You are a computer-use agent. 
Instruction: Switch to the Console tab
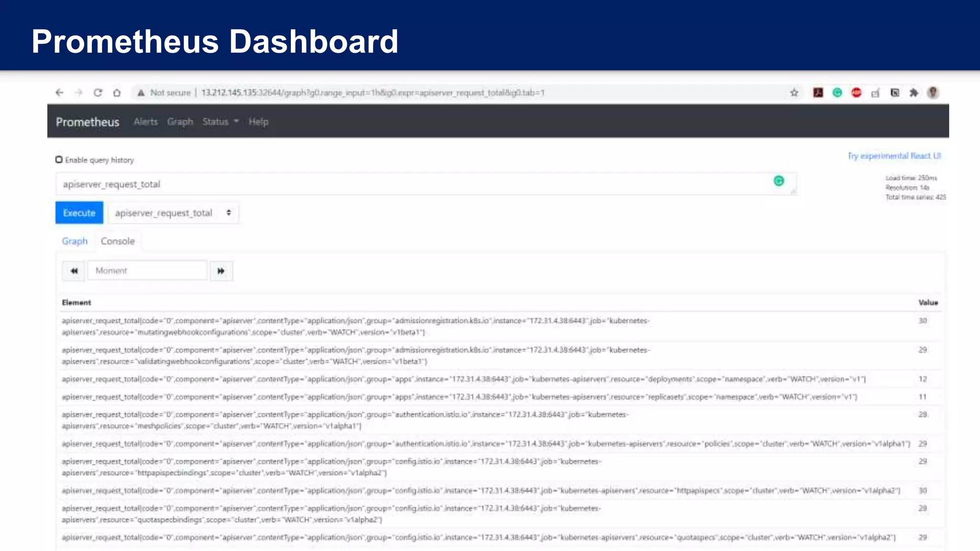coord(118,241)
